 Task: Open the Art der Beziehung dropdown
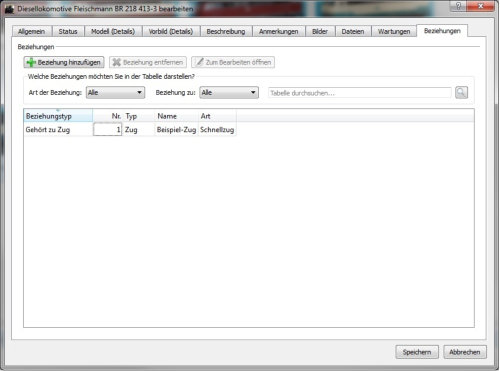(x=115, y=92)
